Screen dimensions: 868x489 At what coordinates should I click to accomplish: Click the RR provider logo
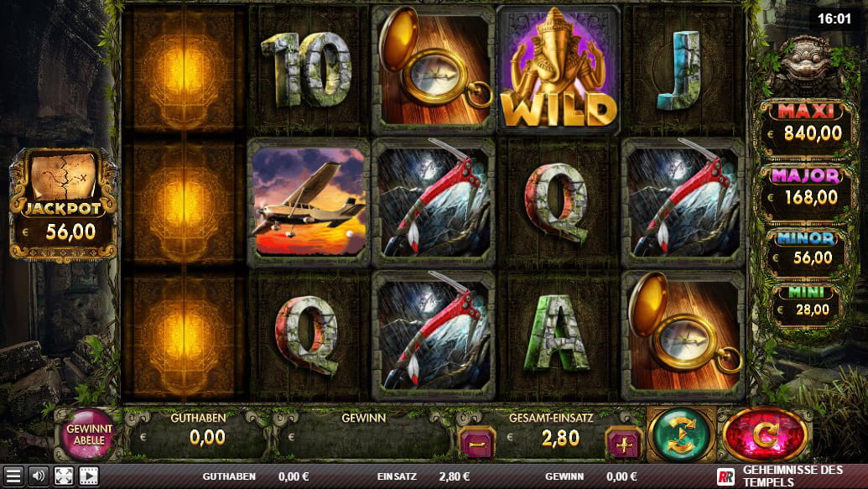click(725, 476)
